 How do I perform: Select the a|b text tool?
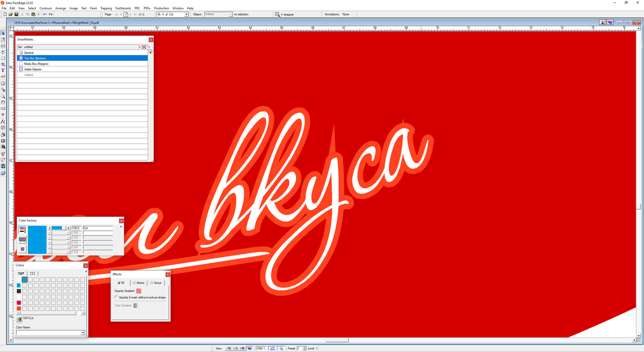point(3,76)
